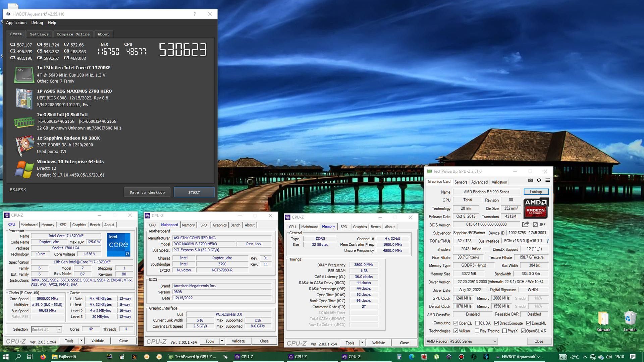Toggle the CUDA checkbox

pyautogui.click(x=477, y=323)
